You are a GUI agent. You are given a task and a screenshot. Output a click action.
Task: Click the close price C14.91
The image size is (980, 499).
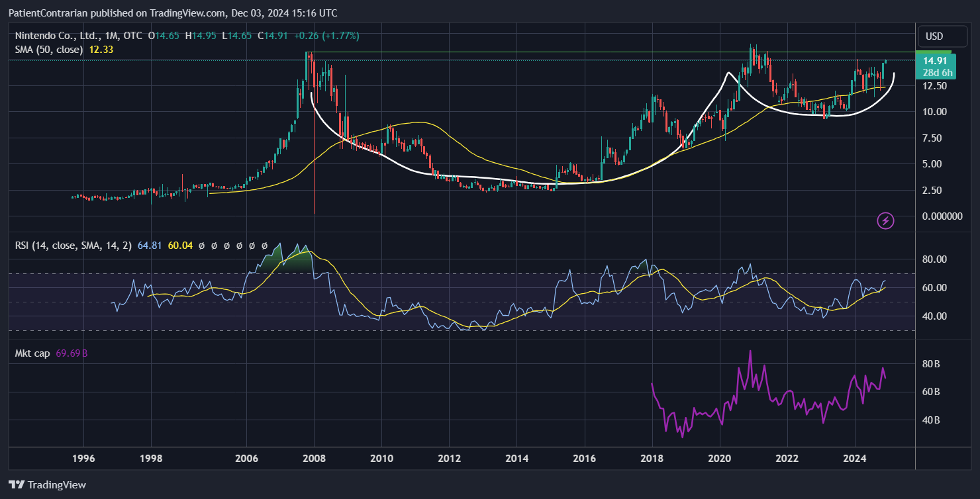(272, 36)
